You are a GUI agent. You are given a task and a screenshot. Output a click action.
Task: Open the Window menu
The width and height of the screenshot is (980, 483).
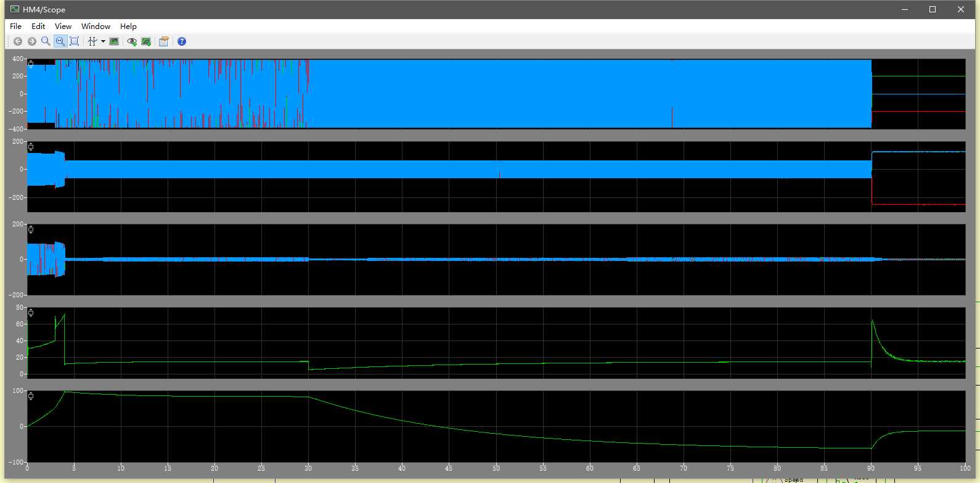96,27
